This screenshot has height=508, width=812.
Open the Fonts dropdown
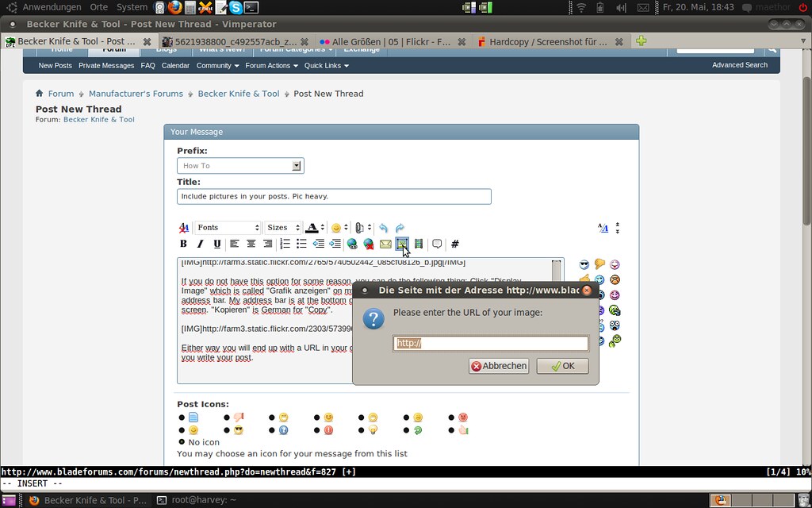pyautogui.click(x=228, y=228)
